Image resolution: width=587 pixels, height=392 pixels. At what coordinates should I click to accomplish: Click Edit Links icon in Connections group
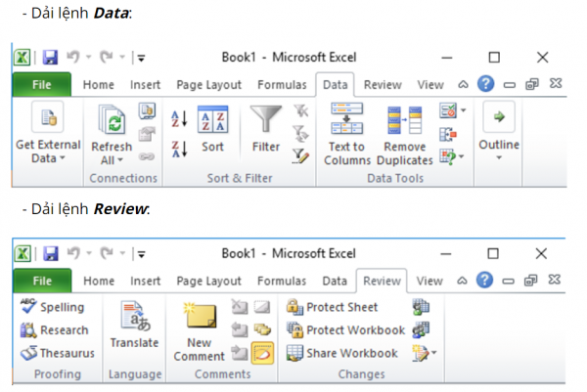click(147, 156)
